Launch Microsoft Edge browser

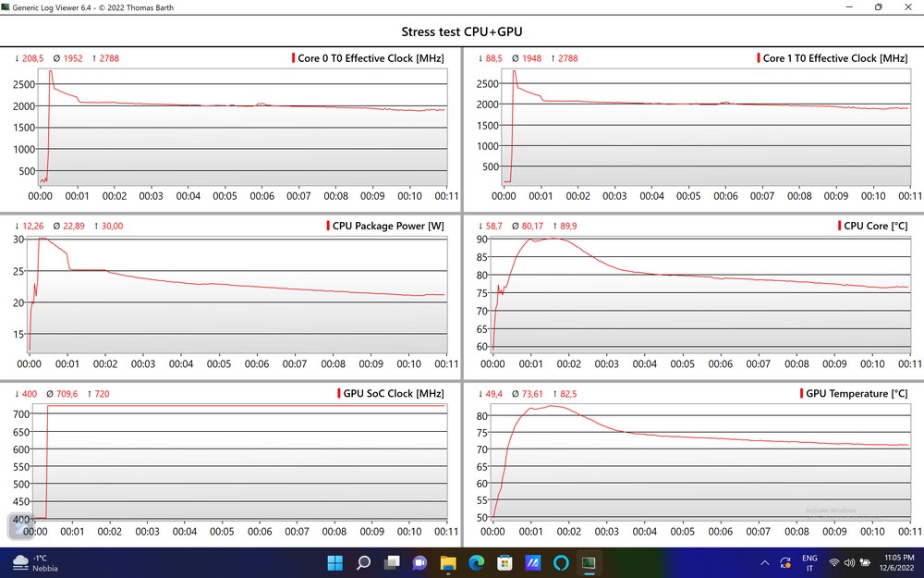coord(476,562)
